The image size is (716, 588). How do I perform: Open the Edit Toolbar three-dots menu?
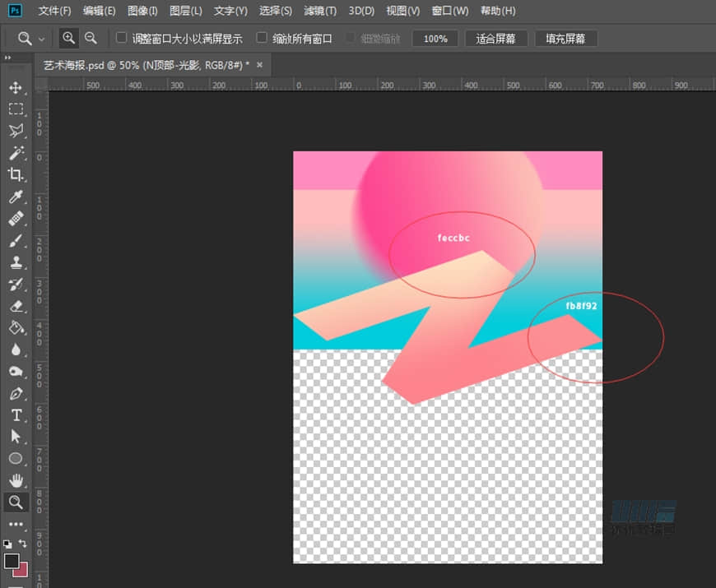point(16,524)
